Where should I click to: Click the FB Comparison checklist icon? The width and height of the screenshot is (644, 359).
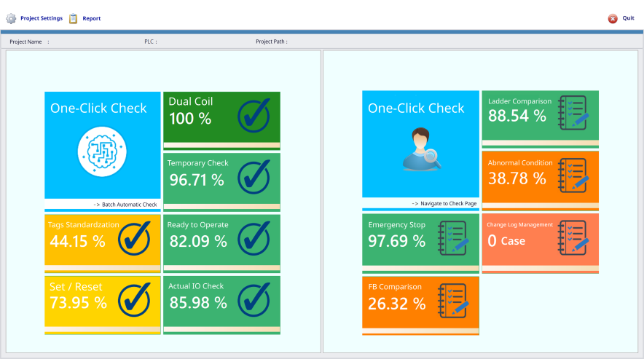coord(452,300)
